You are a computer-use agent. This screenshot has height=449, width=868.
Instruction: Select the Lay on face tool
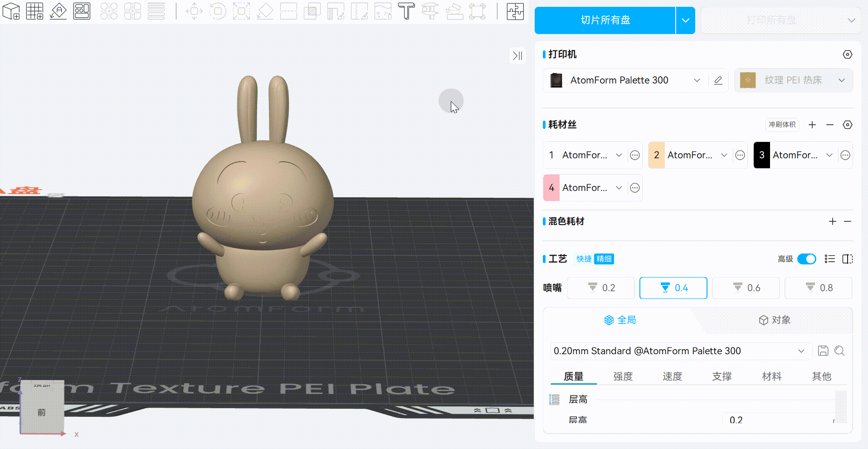pyautogui.click(x=265, y=11)
